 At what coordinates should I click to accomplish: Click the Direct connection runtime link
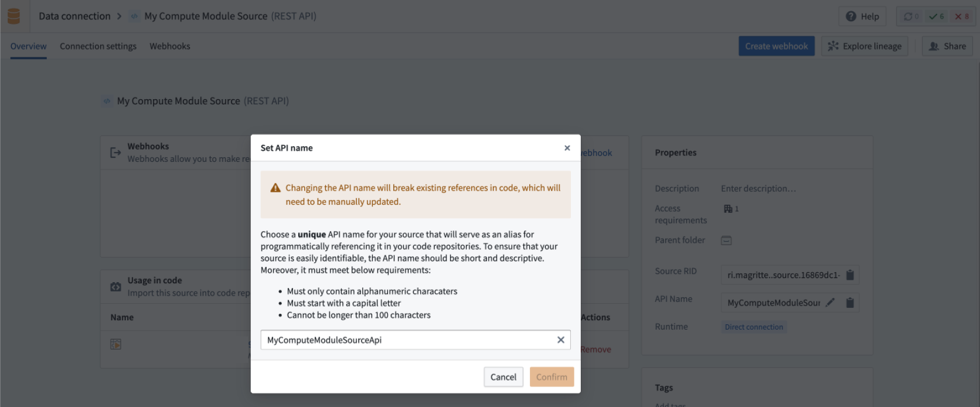pos(754,327)
